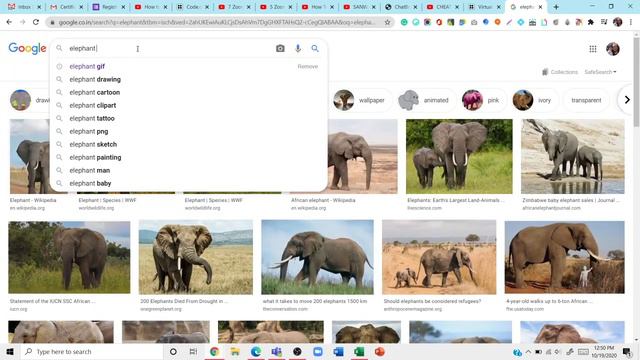Go back with the browser back arrow
The height and width of the screenshot is (360, 640).
(9, 22)
